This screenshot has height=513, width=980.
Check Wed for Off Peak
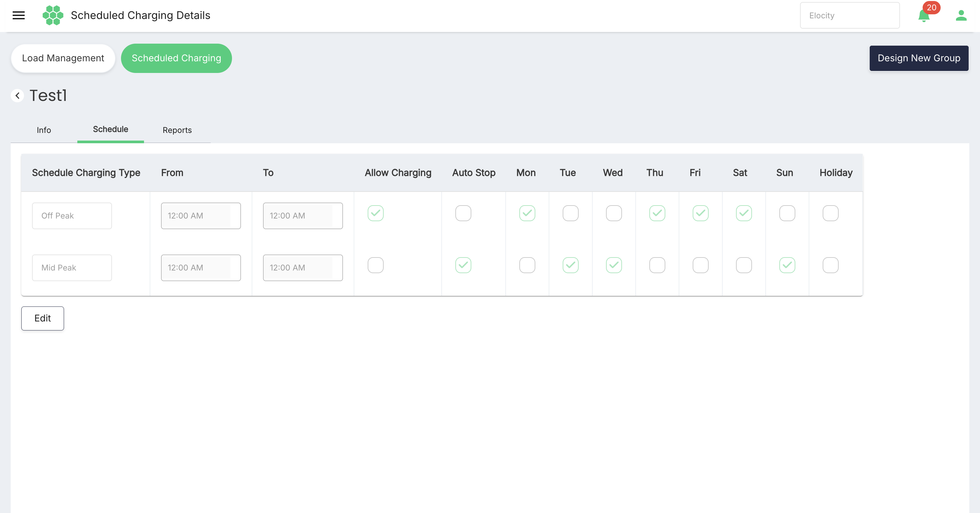[614, 213]
